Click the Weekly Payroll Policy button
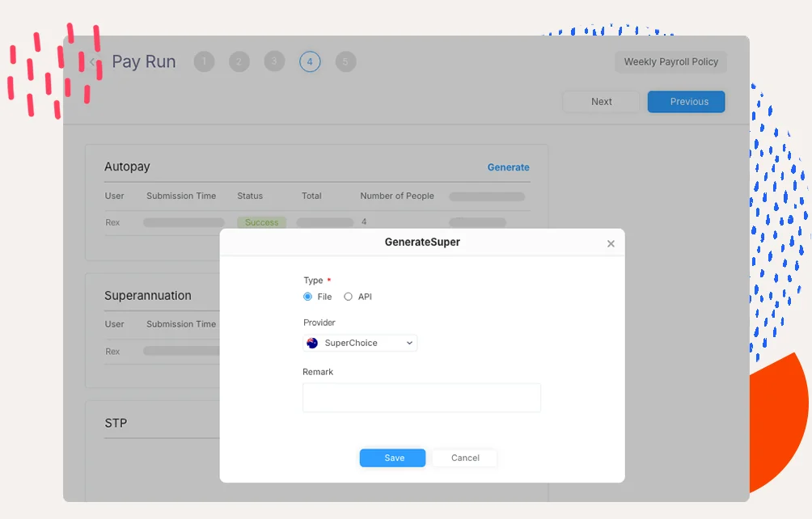 670,62
